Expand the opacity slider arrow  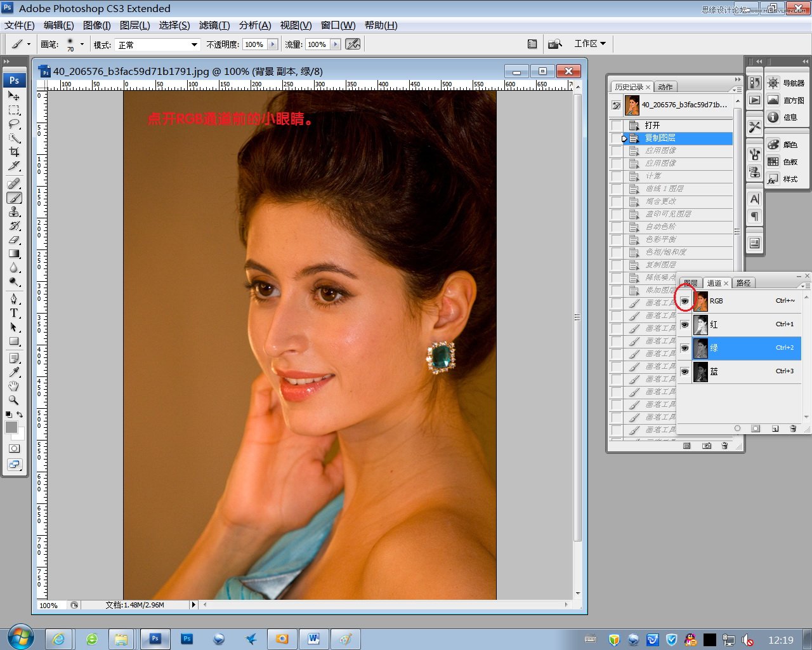(273, 44)
